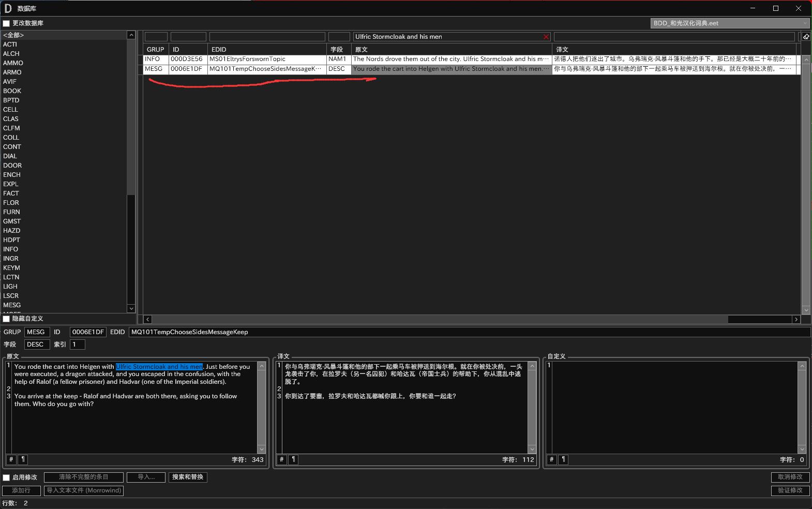Screen dimensions: 812x509
Task: Focus the GRUP filter field above the table
Action: (x=156, y=37)
